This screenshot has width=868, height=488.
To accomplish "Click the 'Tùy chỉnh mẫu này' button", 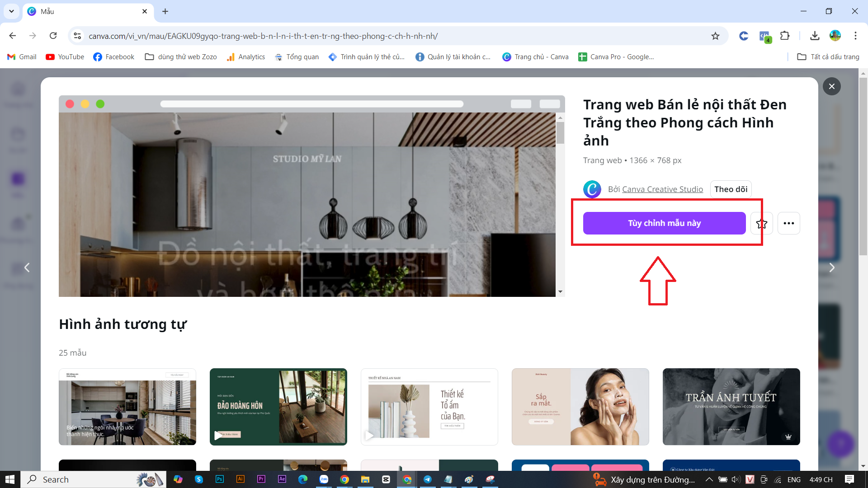I will coord(665,223).
